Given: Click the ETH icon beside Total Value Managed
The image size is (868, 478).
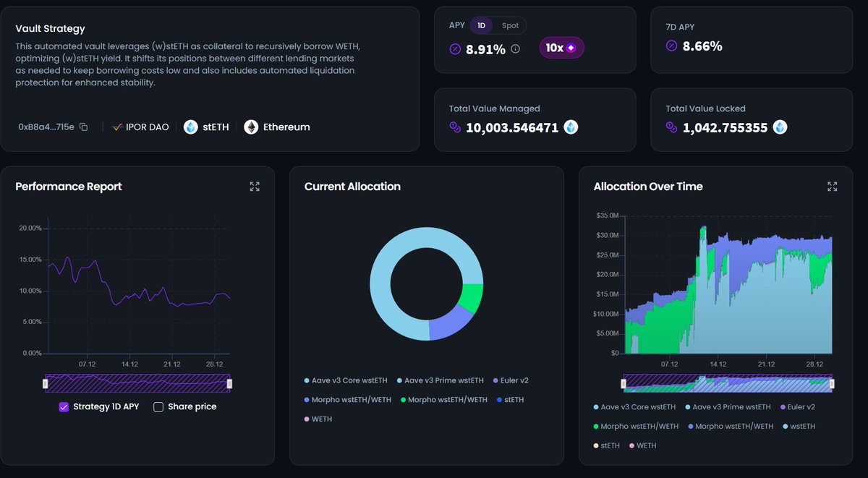Looking at the screenshot, I should pos(571,127).
